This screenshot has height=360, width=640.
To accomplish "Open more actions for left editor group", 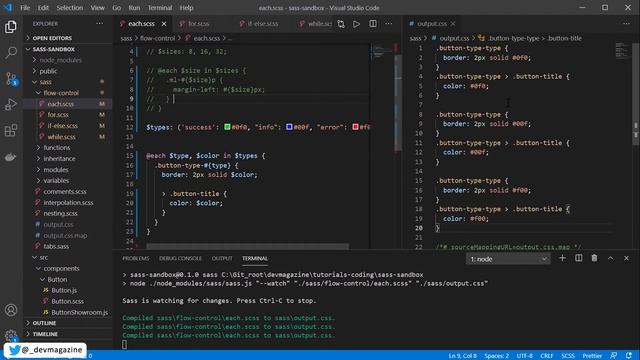I will tap(389, 24).
